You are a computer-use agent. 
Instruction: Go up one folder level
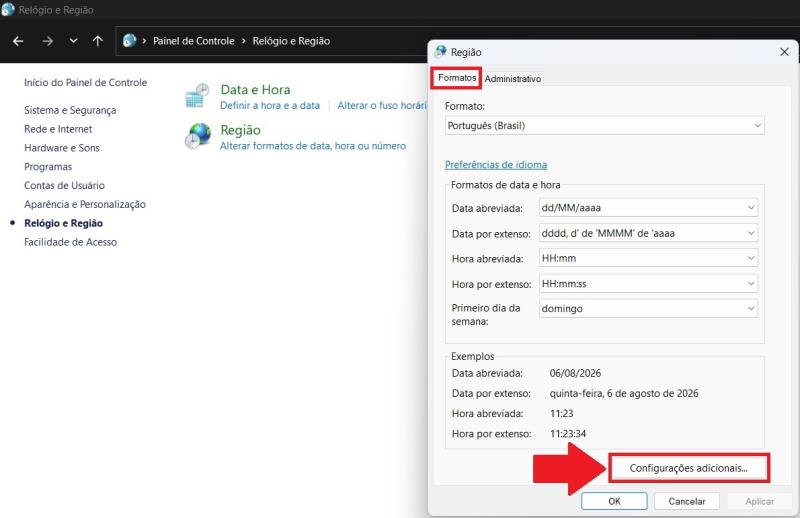coord(97,41)
